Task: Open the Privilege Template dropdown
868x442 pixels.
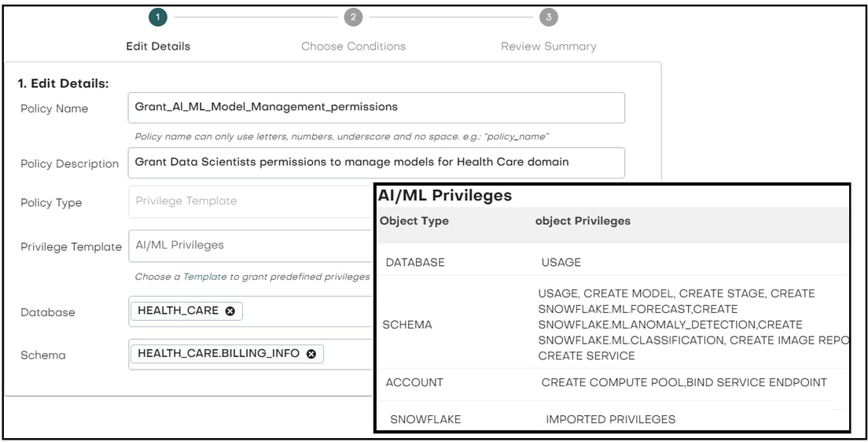Action: tap(251, 245)
